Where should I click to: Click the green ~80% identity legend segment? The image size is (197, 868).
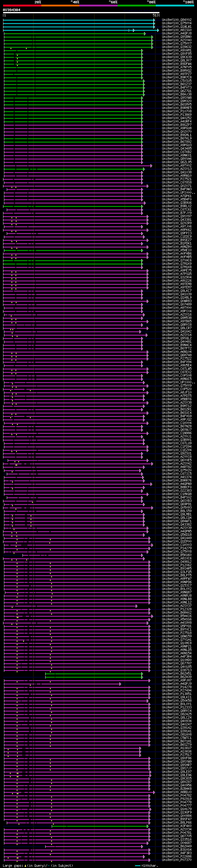[136, 6]
